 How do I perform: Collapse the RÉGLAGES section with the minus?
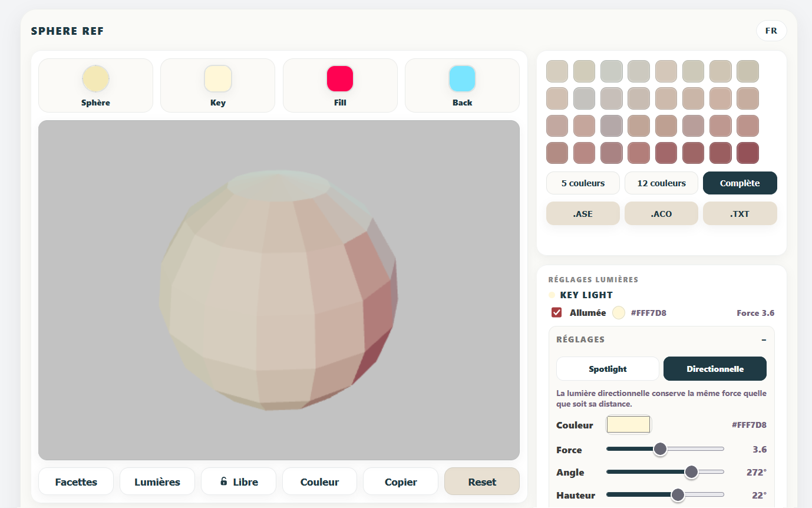(764, 340)
